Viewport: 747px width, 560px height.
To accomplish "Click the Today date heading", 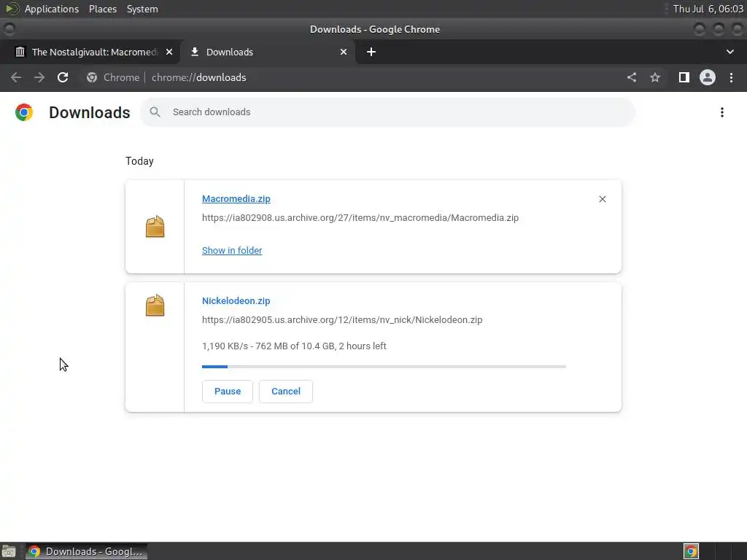I will pyautogui.click(x=139, y=161).
